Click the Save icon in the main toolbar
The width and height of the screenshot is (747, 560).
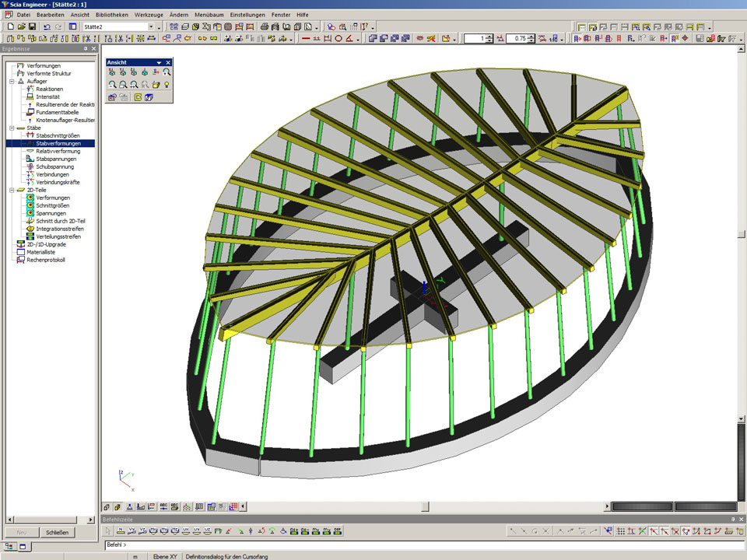tap(32, 26)
